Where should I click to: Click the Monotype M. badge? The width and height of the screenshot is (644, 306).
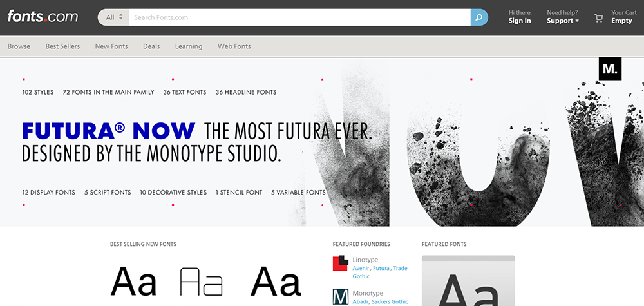610,69
